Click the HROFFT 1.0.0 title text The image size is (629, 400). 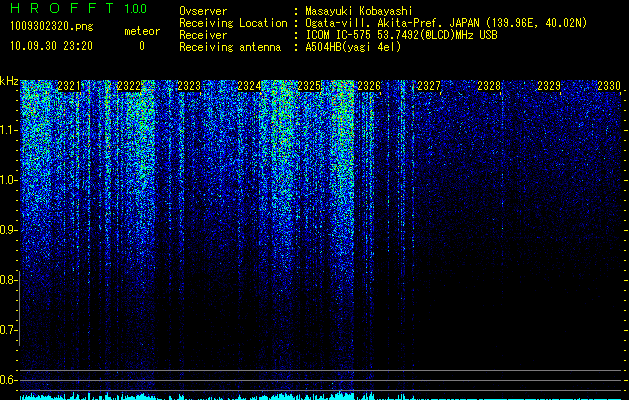79,8
